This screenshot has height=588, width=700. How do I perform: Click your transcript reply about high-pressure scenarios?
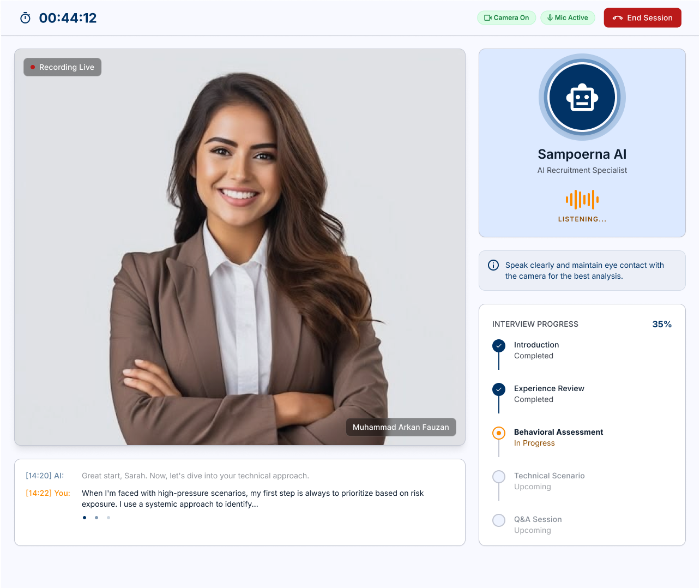253,499
